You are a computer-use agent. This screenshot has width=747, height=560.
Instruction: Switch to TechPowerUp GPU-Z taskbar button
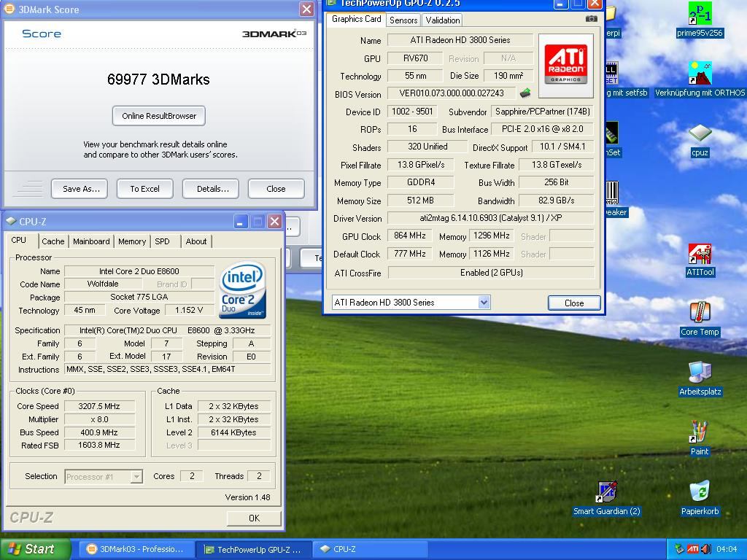[253, 549]
